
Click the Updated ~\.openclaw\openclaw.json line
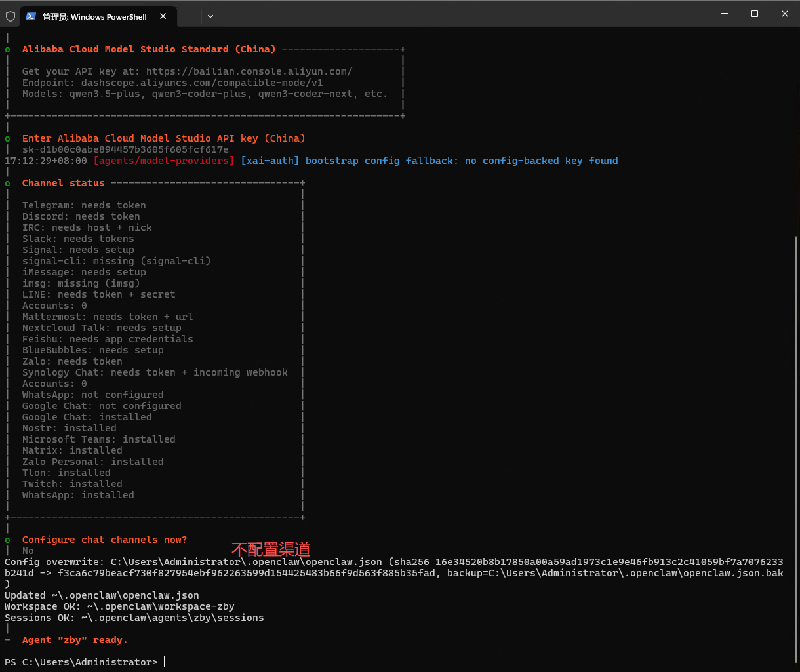[102, 595]
